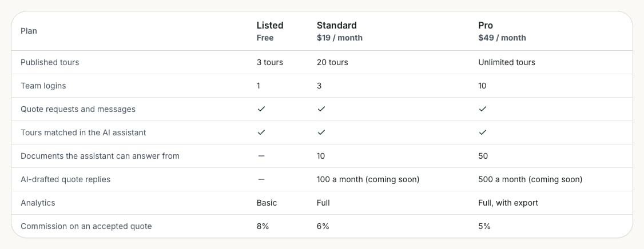Select the Pro plan heading
Viewport: 644px width, 249px height.
[x=486, y=26]
